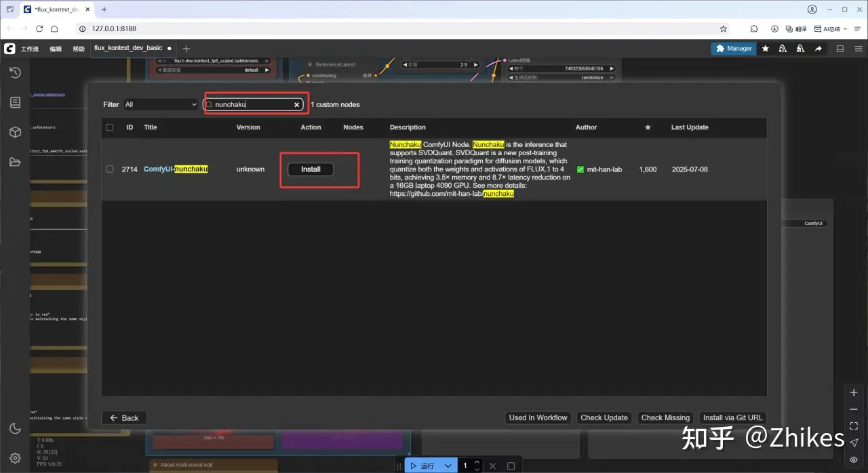Zoom in on the canvas
This screenshot has height=473, width=868.
tap(854, 393)
